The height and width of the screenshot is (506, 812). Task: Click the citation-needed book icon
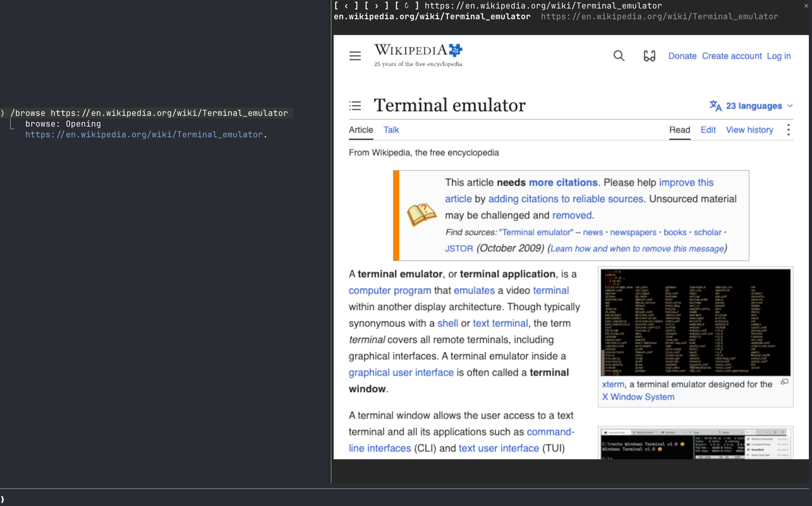(x=421, y=215)
